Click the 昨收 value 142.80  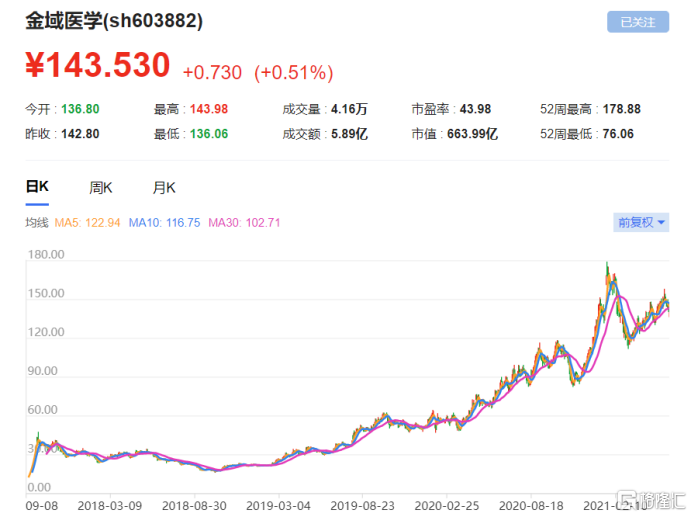coord(80,134)
